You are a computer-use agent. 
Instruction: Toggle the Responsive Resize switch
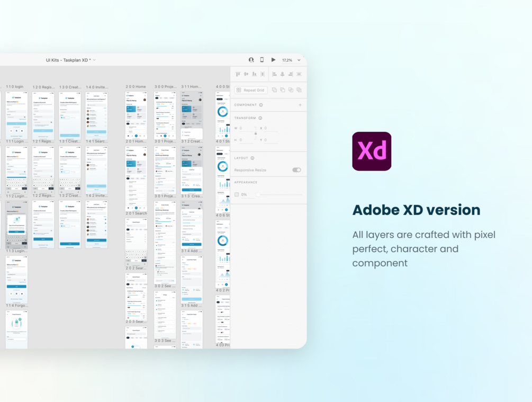[296, 170]
